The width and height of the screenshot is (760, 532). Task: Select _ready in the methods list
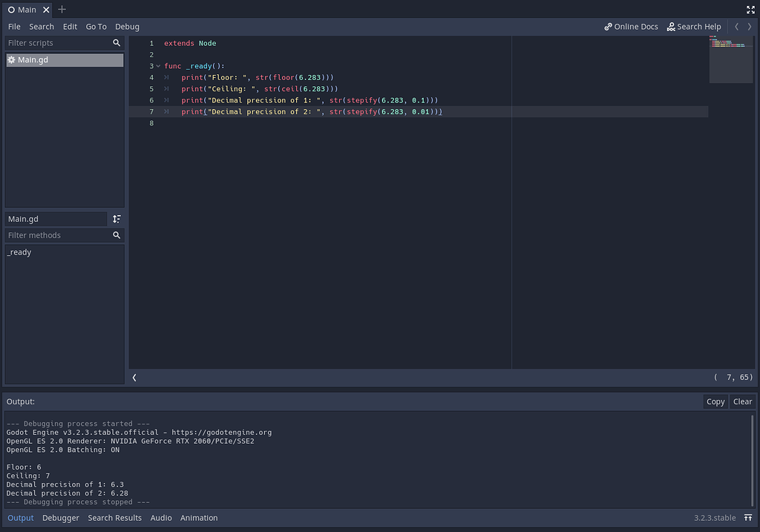pyautogui.click(x=19, y=252)
